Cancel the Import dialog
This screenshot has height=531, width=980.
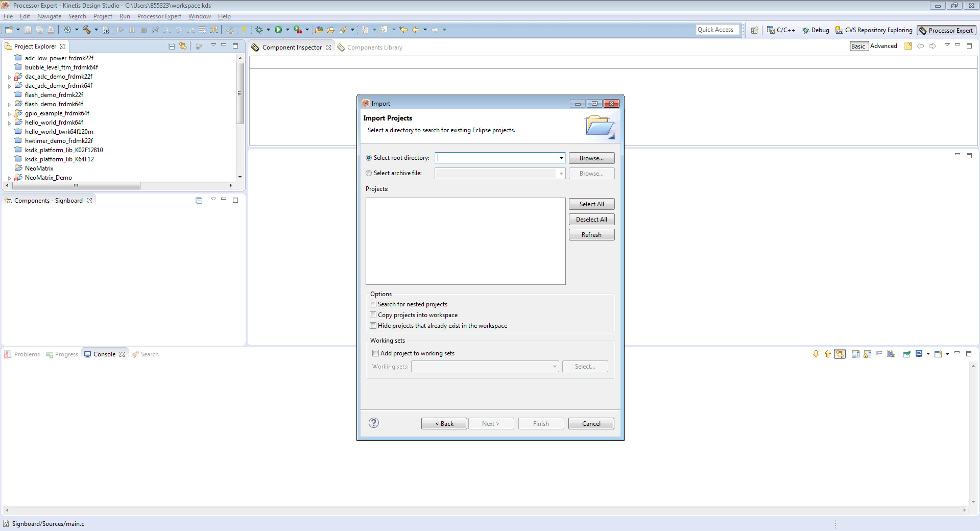coord(591,424)
